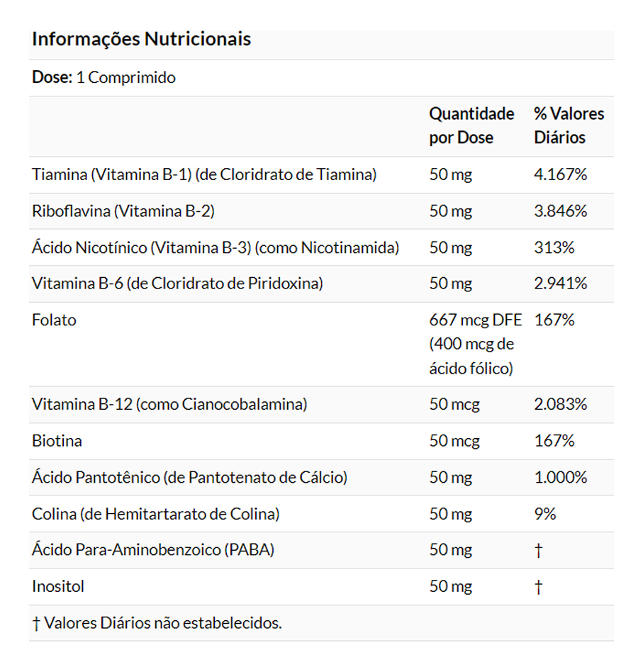Click the Informações Nutricionais heading

coord(141,39)
